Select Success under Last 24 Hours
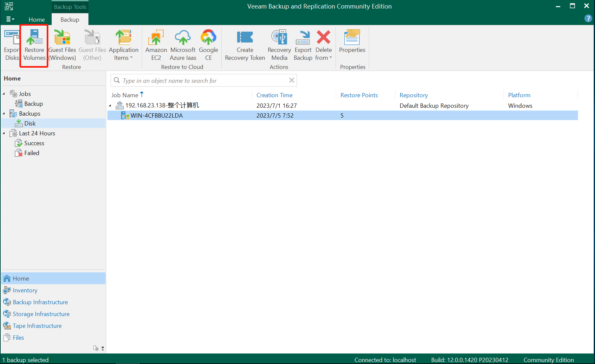The width and height of the screenshot is (595, 364). point(34,143)
